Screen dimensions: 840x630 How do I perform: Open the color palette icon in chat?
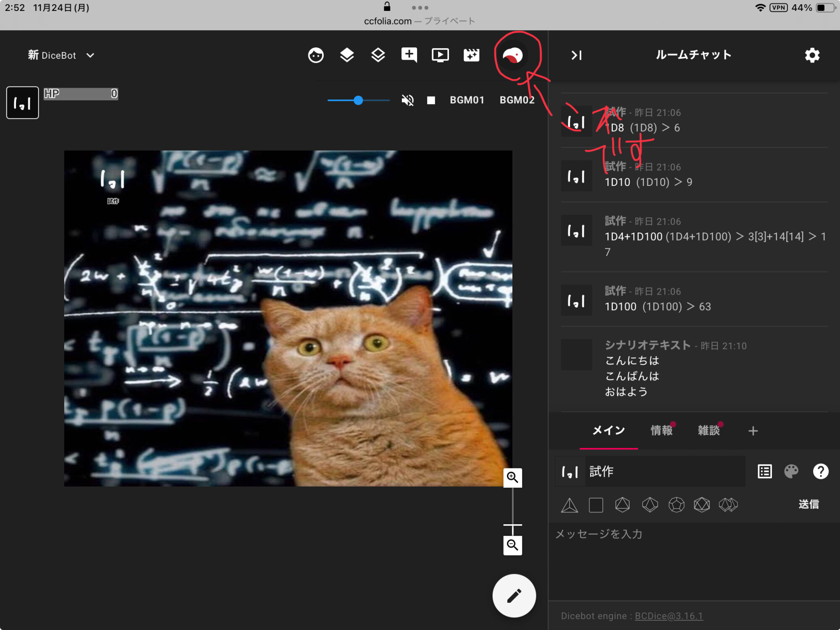point(791,471)
